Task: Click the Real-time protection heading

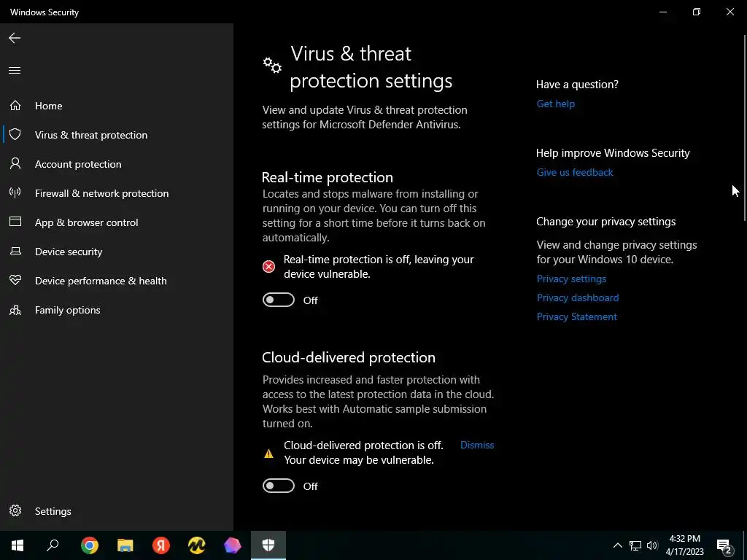Action: coord(328,177)
